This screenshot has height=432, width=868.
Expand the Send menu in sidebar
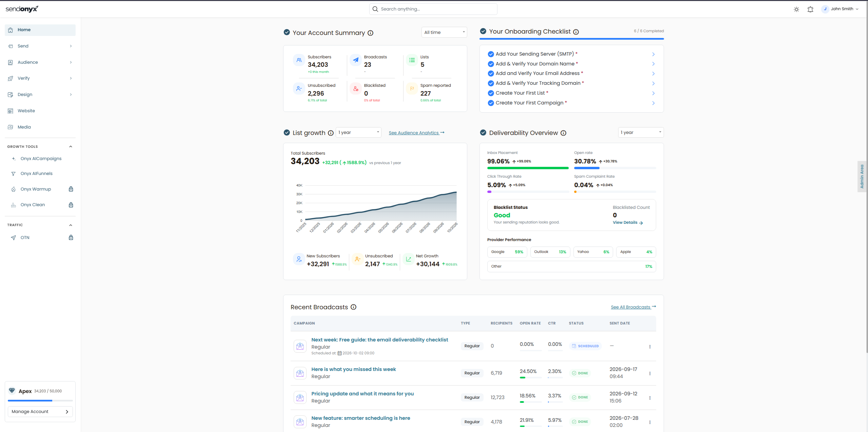[40, 46]
